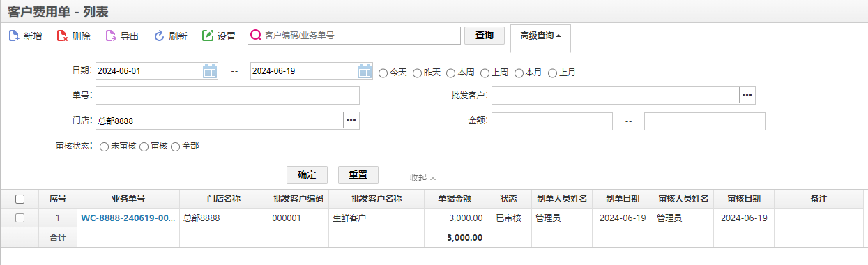Check the checkbox for row 1

coord(20,218)
